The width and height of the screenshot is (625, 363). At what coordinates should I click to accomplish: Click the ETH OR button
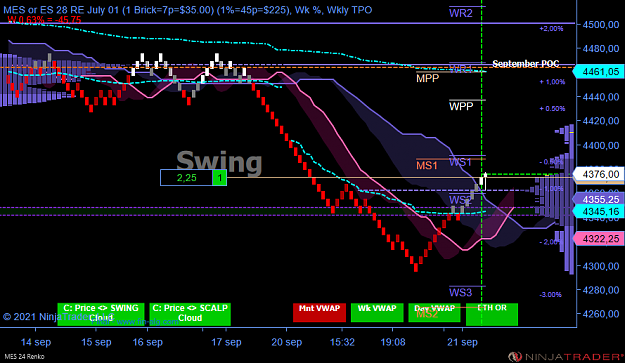coord(492,314)
